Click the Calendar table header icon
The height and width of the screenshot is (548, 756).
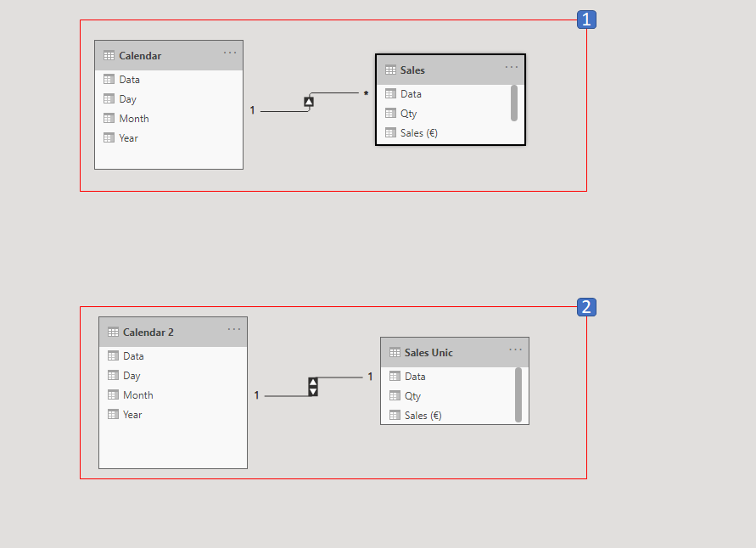click(109, 55)
